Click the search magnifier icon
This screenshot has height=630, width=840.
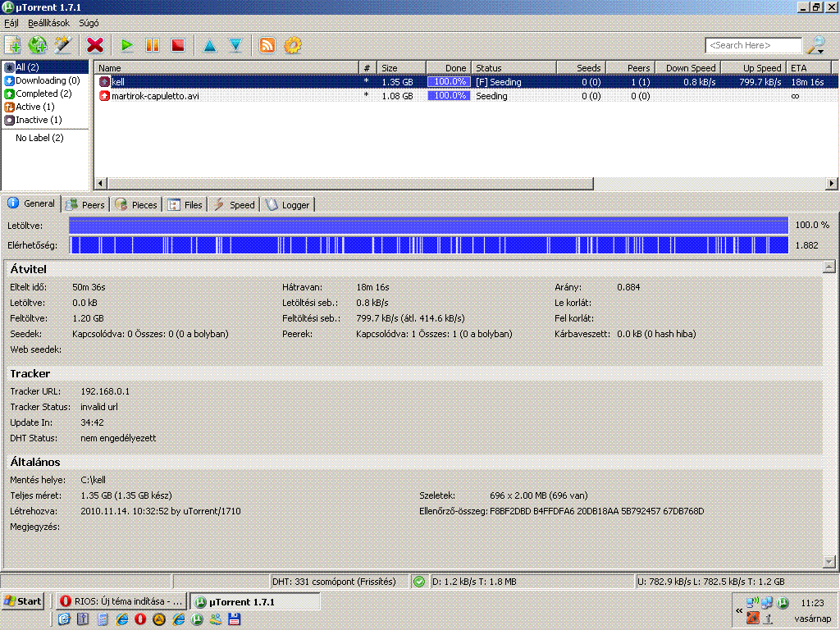point(816,46)
